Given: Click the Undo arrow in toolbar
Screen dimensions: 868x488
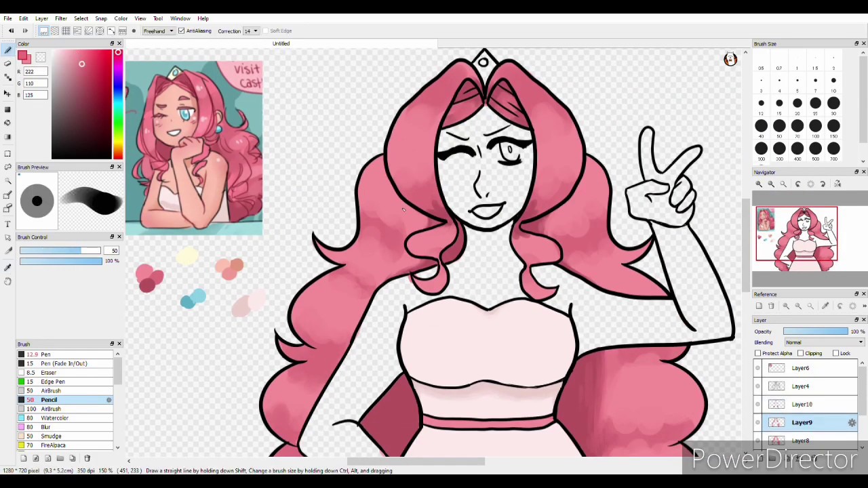Looking at the screenshot, I should 11,30.
